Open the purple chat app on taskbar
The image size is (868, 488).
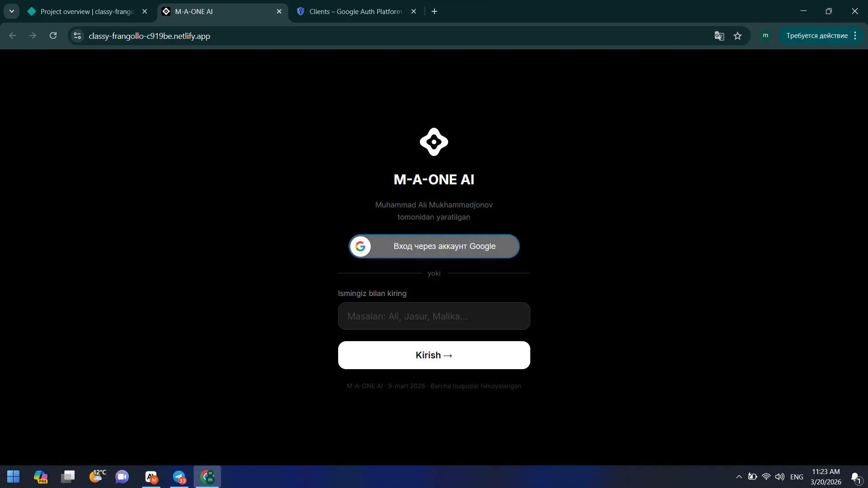point(122,477)
